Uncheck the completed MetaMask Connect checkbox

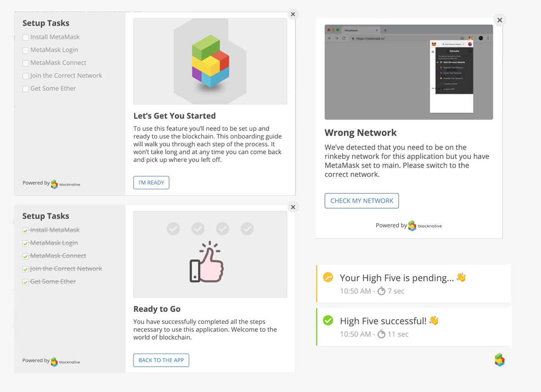pos(25,256)
